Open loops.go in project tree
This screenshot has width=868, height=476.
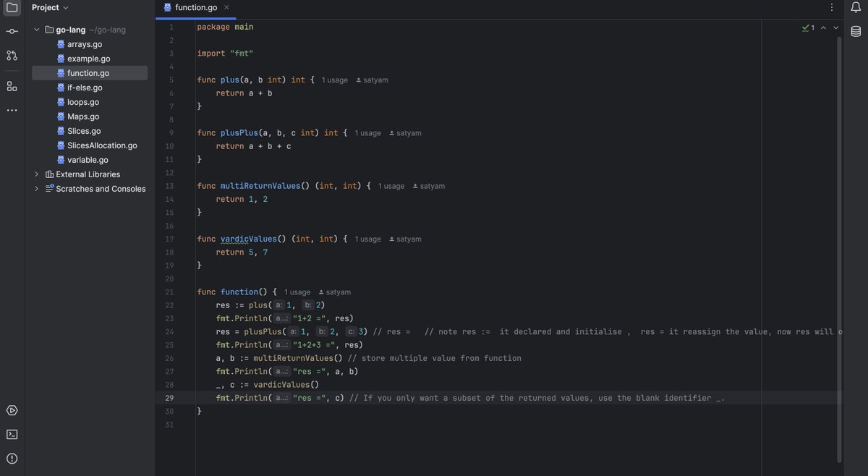[83, 102]
